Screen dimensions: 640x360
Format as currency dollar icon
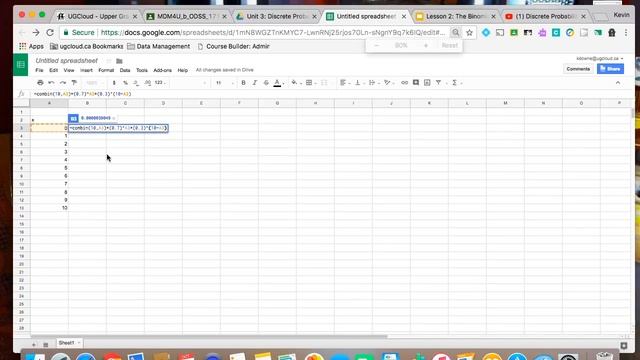pos(114,82)
